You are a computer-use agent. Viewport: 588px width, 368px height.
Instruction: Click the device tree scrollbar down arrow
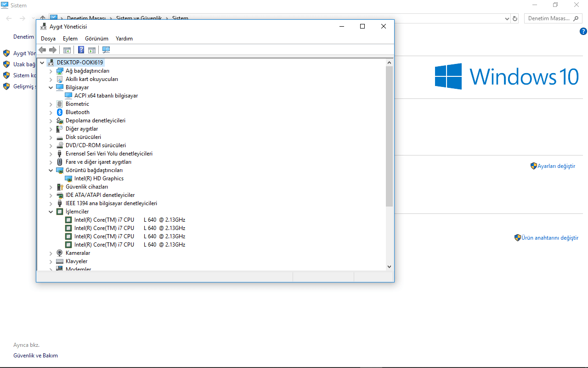tap(389, 266)
